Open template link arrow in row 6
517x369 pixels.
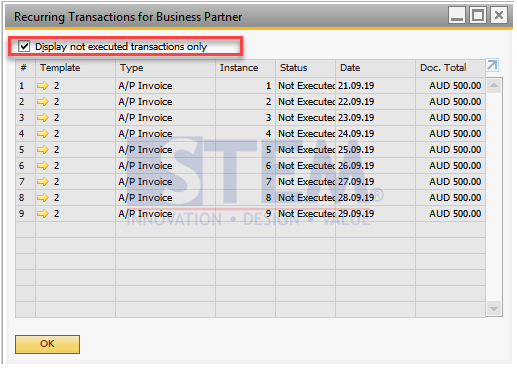43,166
